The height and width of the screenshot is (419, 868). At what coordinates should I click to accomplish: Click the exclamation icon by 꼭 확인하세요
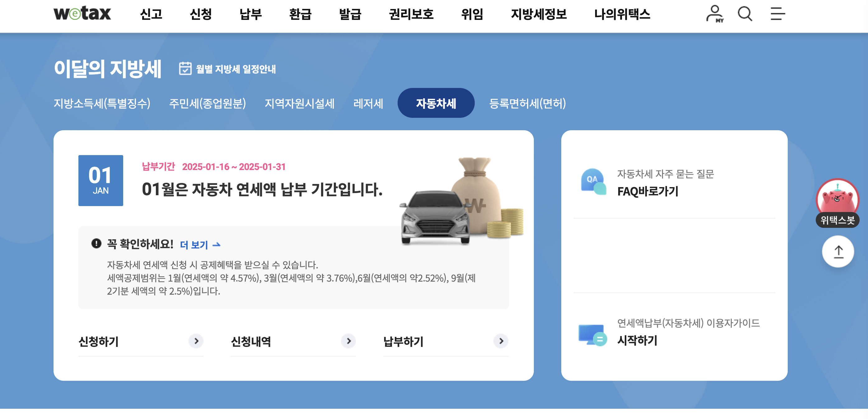96,243
